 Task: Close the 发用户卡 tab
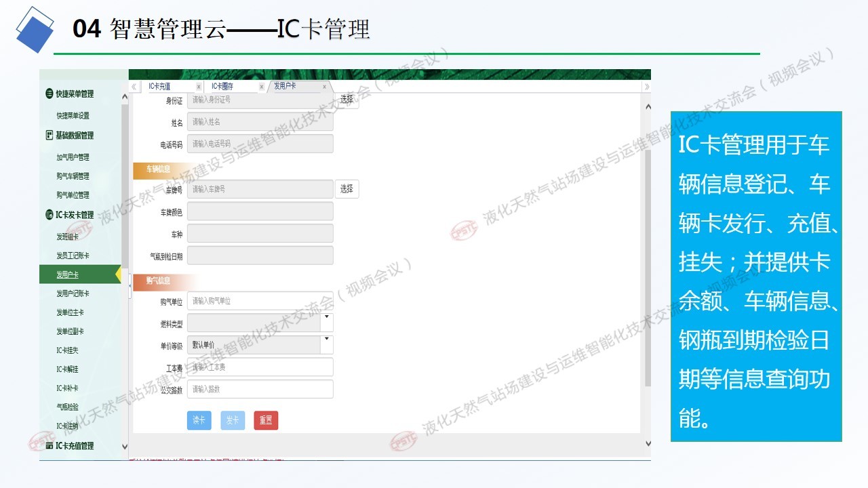[x=324, y=87]
